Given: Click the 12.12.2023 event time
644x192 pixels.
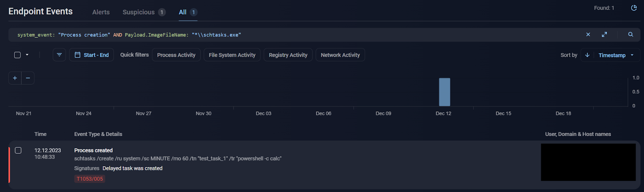Looking at the screenshot, I should point(47,150).
